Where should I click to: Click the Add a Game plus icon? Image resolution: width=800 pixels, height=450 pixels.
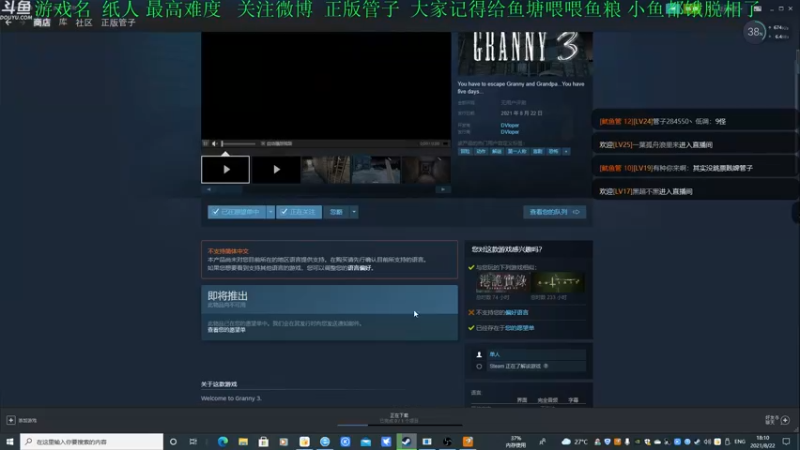pyautogui.click(x=11, y=420)
